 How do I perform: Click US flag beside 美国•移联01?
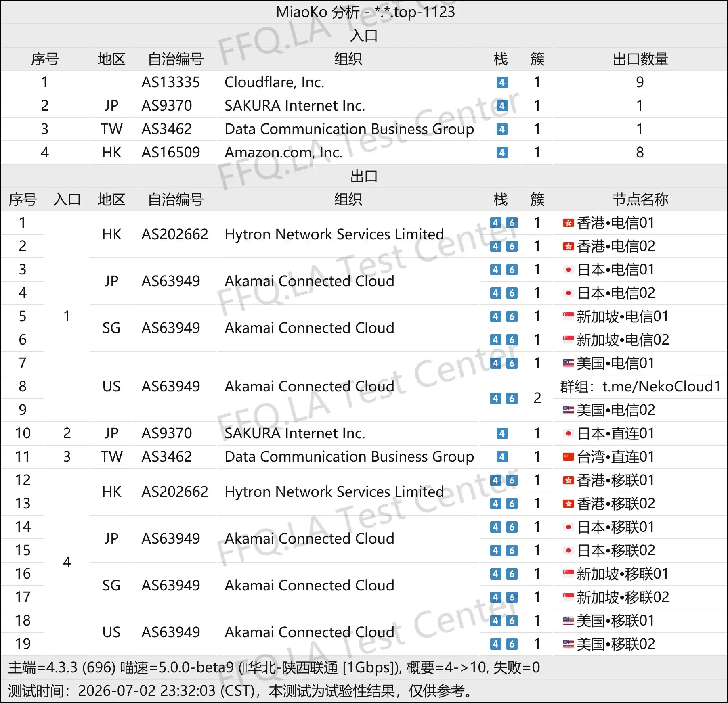pos(568,621)
